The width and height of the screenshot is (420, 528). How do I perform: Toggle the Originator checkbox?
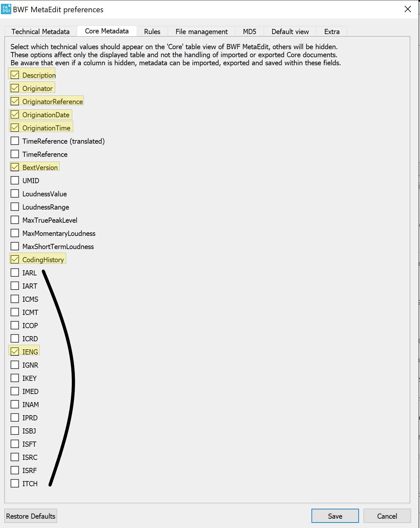click(x=15, y=88)
